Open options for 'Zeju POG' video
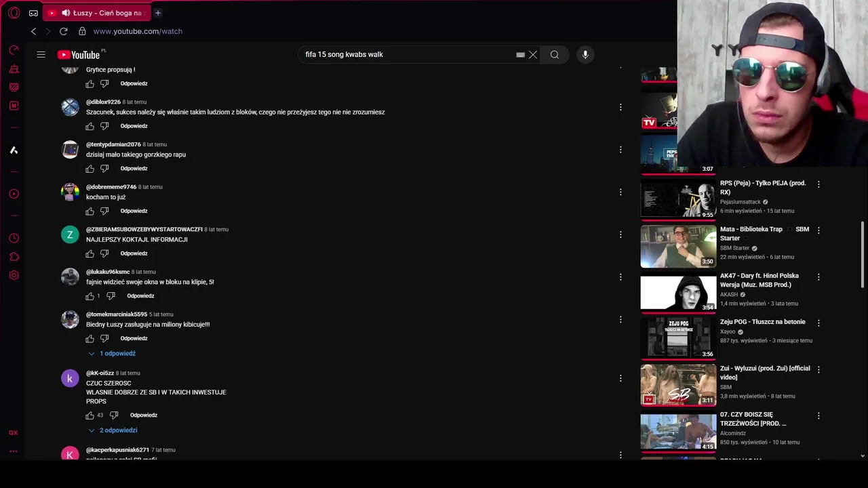The height and width of the screenshot is (488, 868). coord(818,323)
